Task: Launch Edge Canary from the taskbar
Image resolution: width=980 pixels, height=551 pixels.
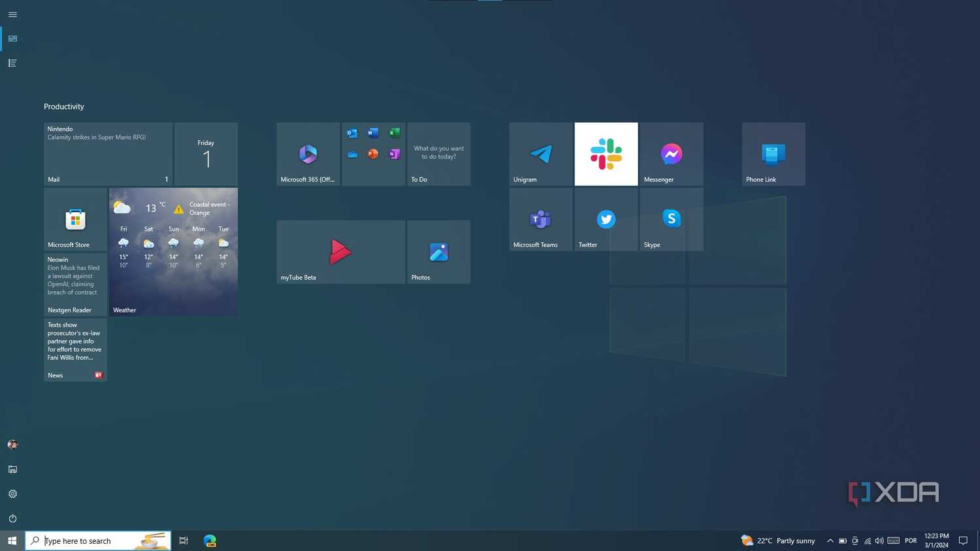Action: pyautogui.click(x=210, y=541)
